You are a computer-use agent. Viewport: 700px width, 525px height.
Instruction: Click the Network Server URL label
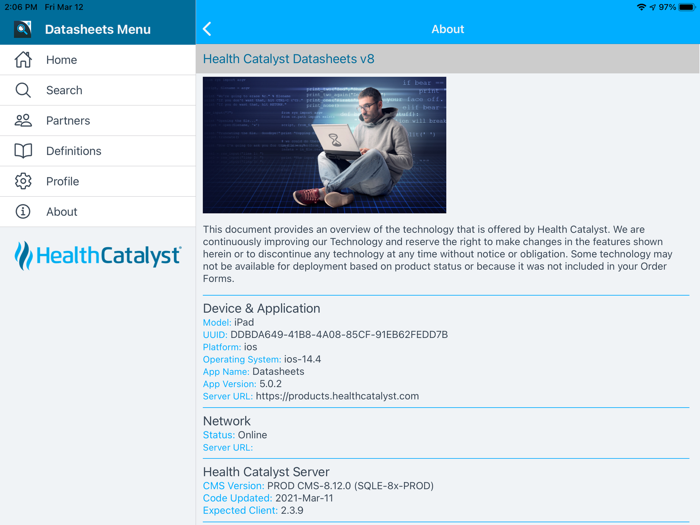(228, 447)
